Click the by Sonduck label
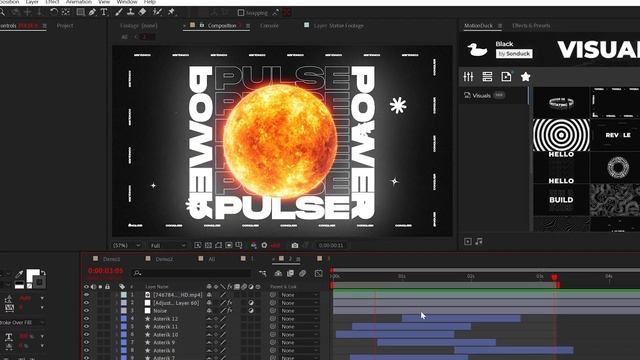This screenshot has width=640, height=360. click(x=514, y=53)
